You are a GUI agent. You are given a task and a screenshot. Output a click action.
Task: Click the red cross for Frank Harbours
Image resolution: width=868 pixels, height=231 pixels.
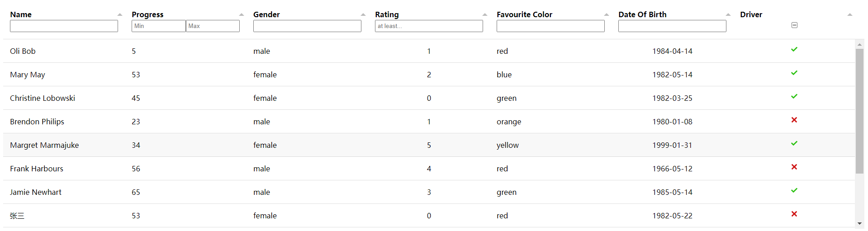794,167
